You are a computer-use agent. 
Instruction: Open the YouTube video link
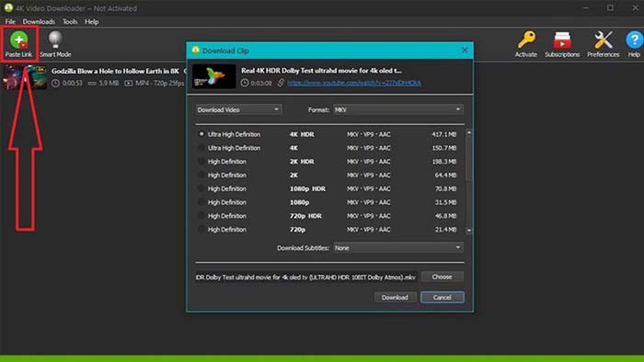(x=353, y=83)
